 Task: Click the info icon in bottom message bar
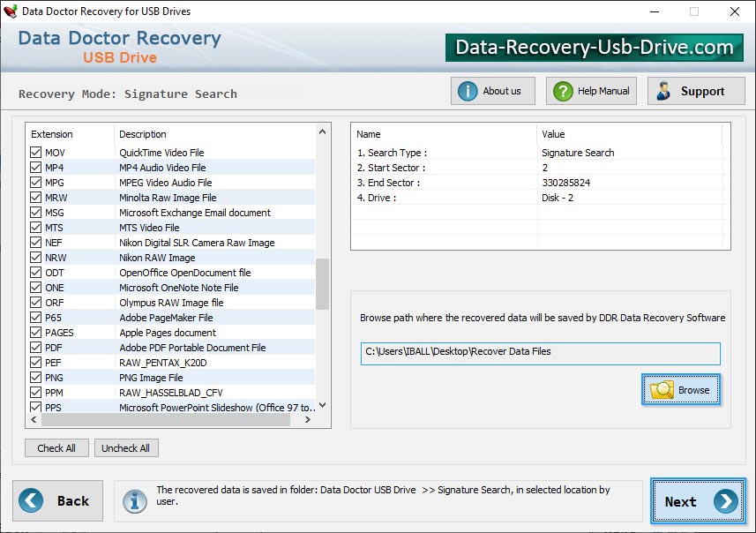click(135, 501)
